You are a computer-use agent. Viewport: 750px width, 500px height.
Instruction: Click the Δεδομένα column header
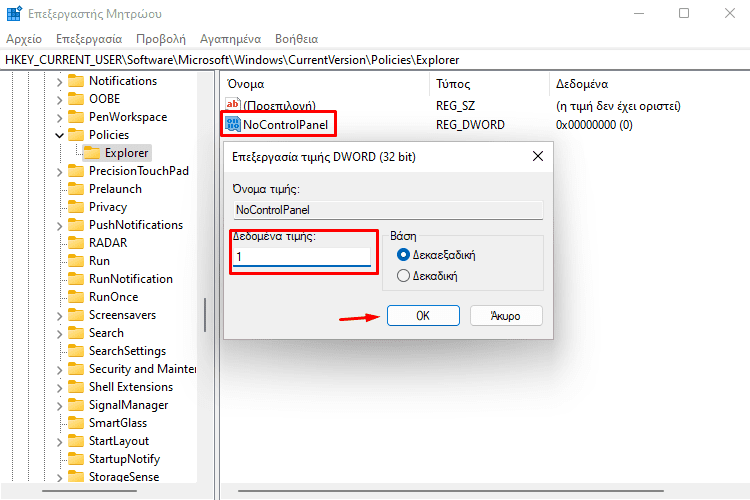tap(650, 84)
